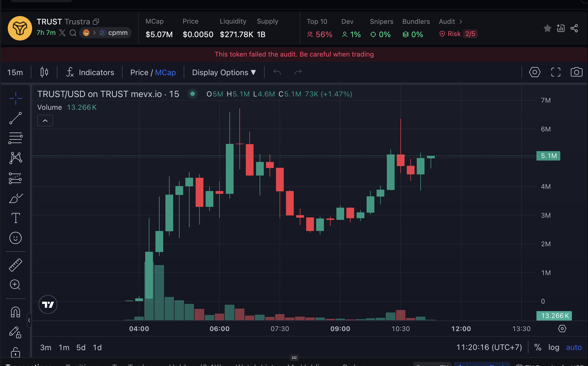Image resolution: width=588 pixels, height=366 pixels.
Task: Select the trend line drawing tool
Action: 16,118
